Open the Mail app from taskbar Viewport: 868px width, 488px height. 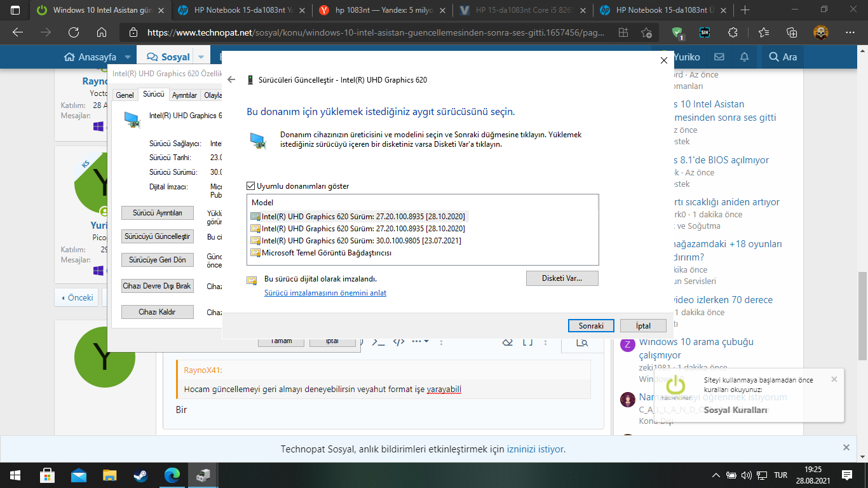tap(79, 475)
